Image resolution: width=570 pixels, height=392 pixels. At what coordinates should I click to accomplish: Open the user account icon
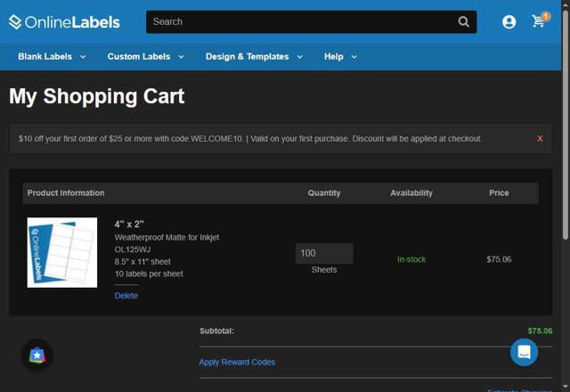tap(509, 21)
